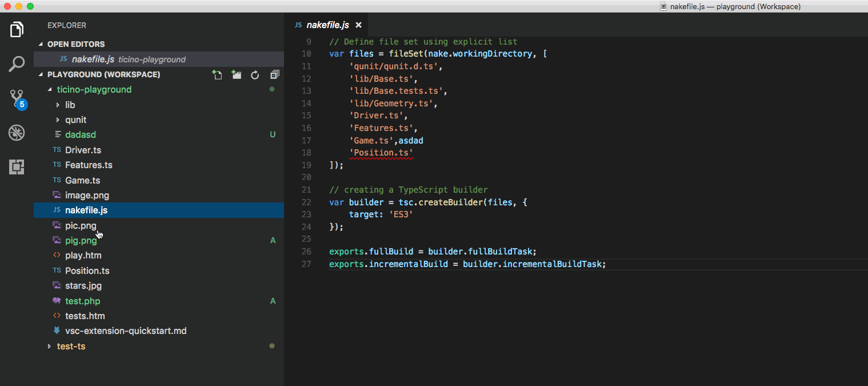
Task: Create a new file using the New File icon
Action: coord(217,74)
